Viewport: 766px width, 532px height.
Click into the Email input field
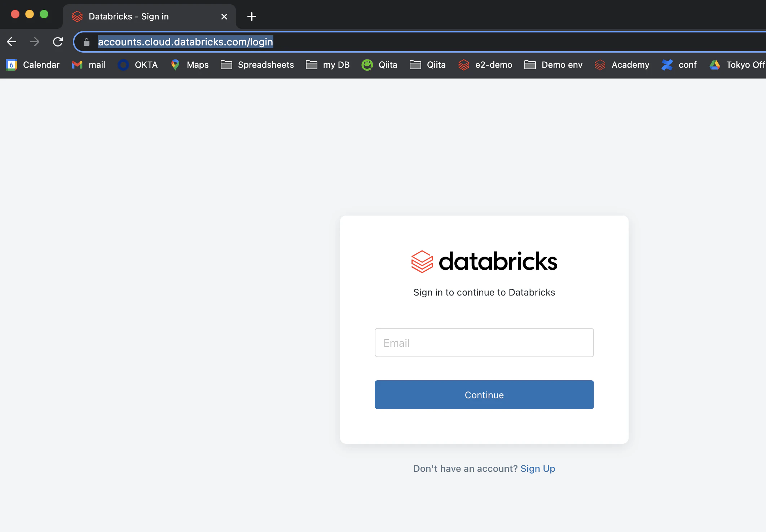point(484,343)
